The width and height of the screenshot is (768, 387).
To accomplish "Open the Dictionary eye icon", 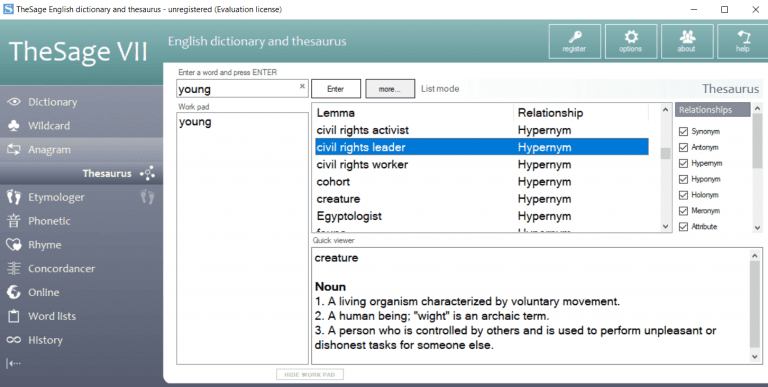I will pyautogui.click(x=14, y=102).
